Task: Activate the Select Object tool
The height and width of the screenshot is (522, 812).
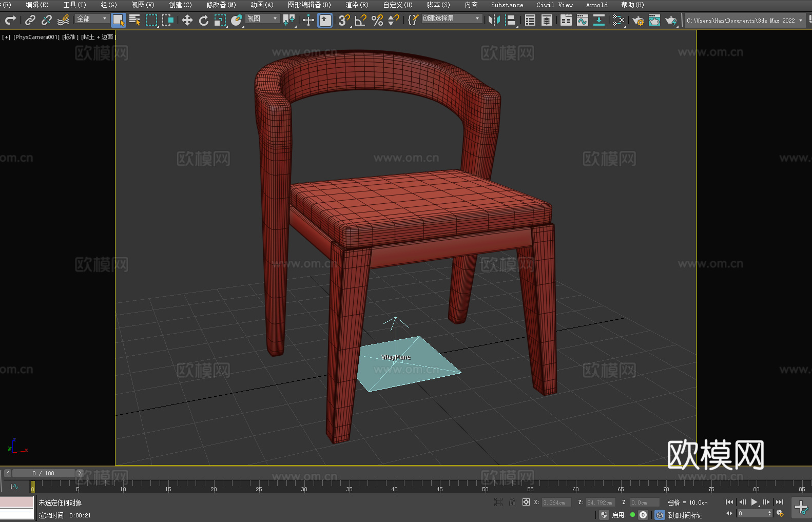Action: 119,20
